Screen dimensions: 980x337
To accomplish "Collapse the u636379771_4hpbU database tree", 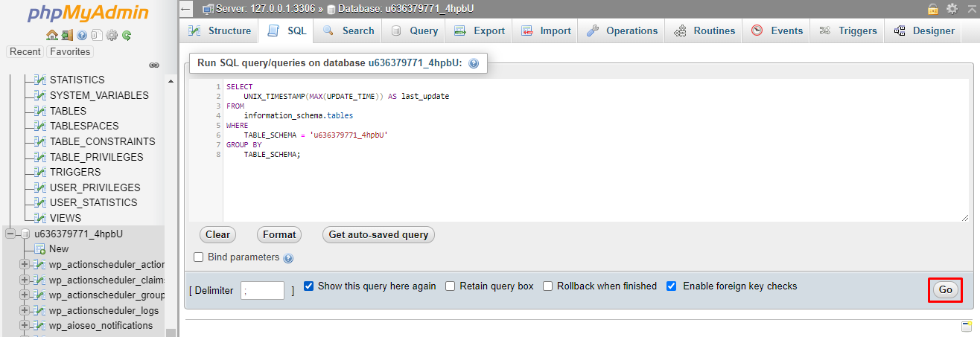I will [x=10, y=234].
